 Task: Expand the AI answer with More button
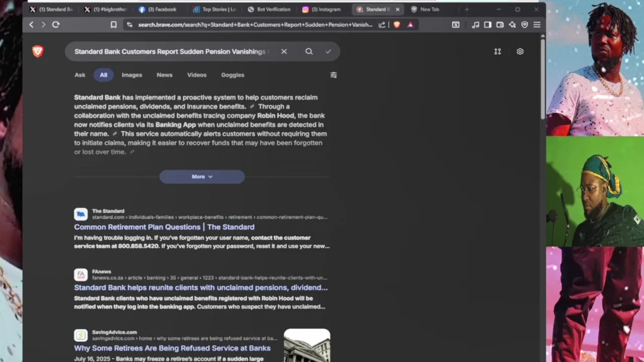tap(202, 176)
